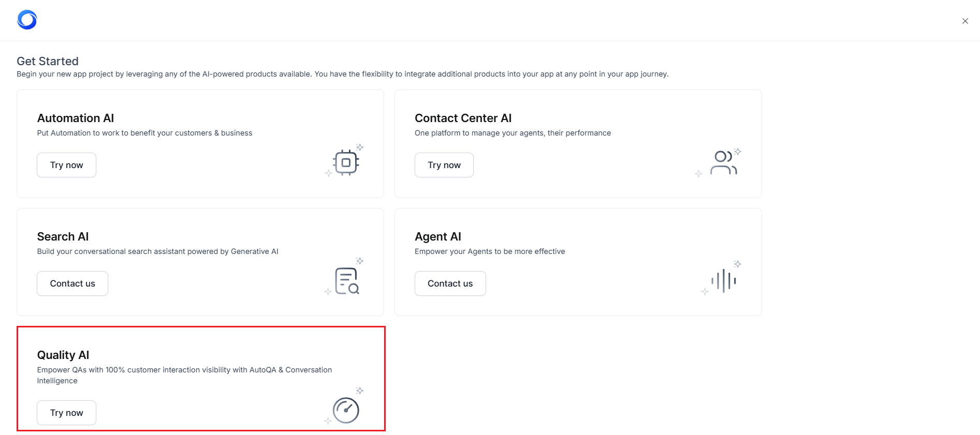Click the Search AI document icon
This screenshot has width=980, height=435.
[346, 281]
